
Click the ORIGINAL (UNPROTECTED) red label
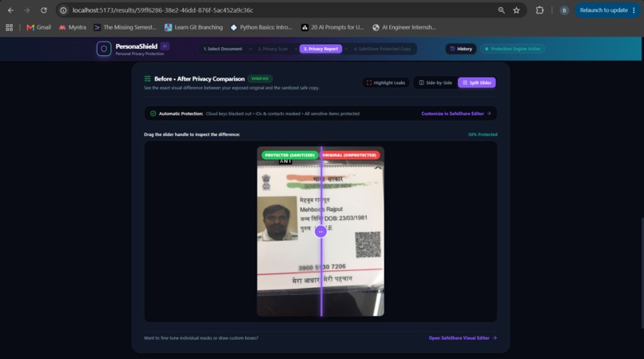click(350, 155)
